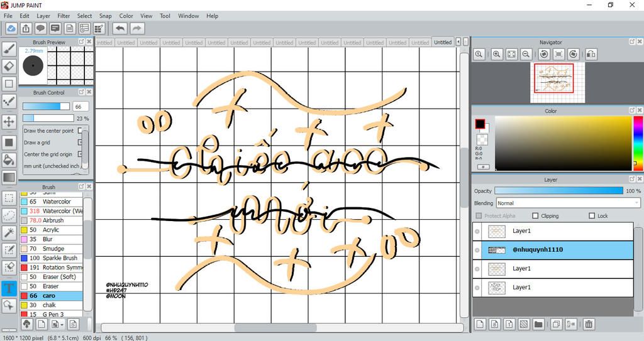Pop out the Brush Preview panel
The height and width of the screenshot is (341, 644).
coord(81,42)
